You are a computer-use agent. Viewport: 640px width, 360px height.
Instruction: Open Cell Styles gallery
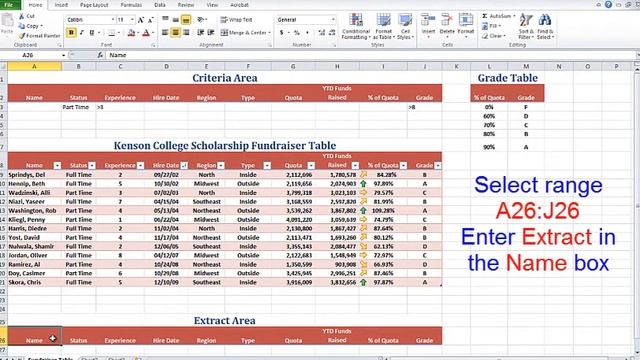pyautogui.click(x=405, y=26)
